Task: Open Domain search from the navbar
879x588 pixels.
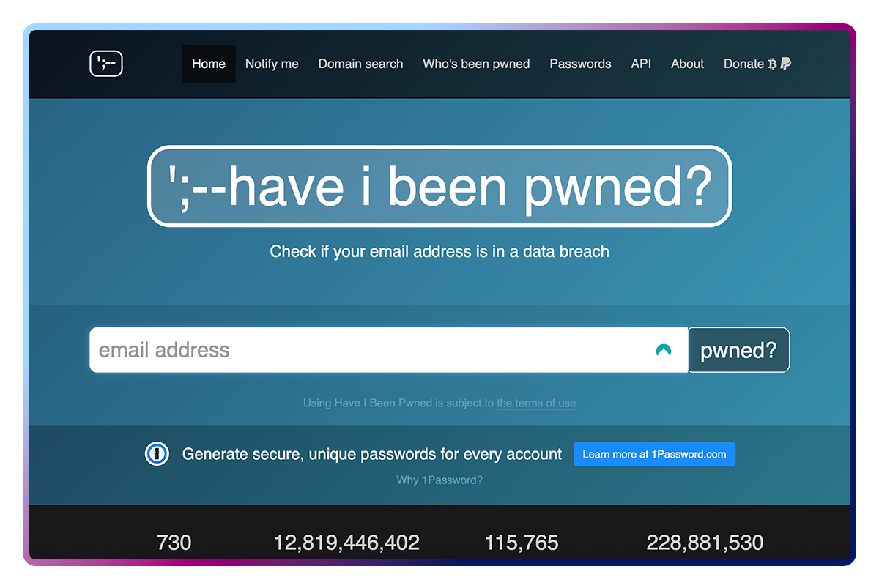Action: point(360,64)
